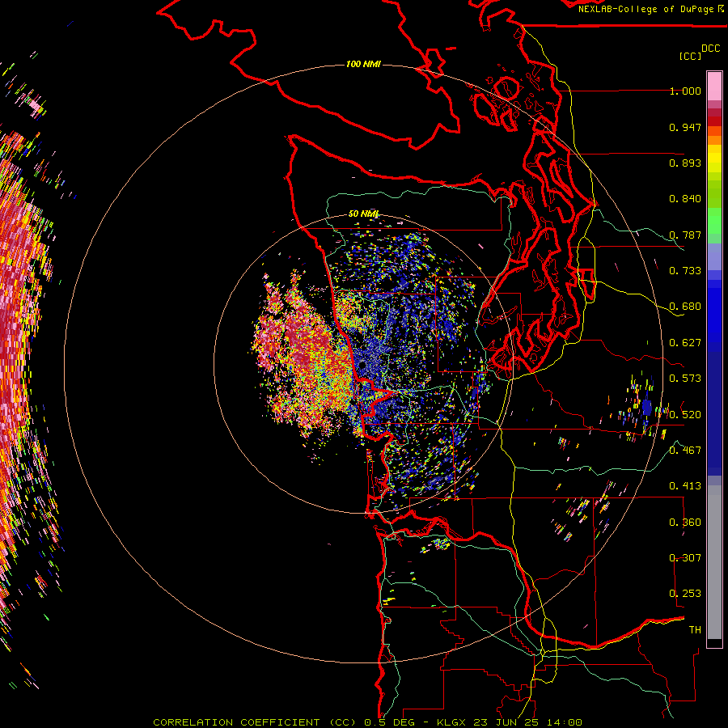Click the KLGX radar site dot at center
The width and height of the screenshot is (728, 728).
pyautogui.click(x=362, y=366)
